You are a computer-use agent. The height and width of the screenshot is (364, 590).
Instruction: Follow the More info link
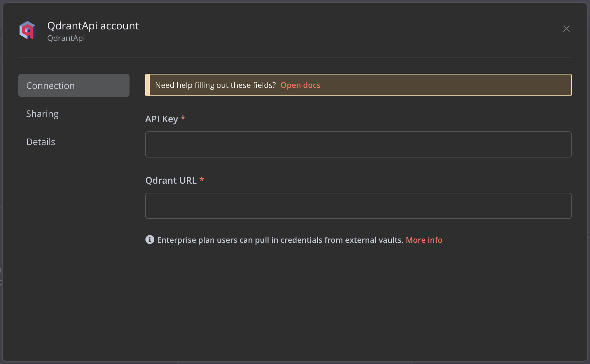(424, 240)
